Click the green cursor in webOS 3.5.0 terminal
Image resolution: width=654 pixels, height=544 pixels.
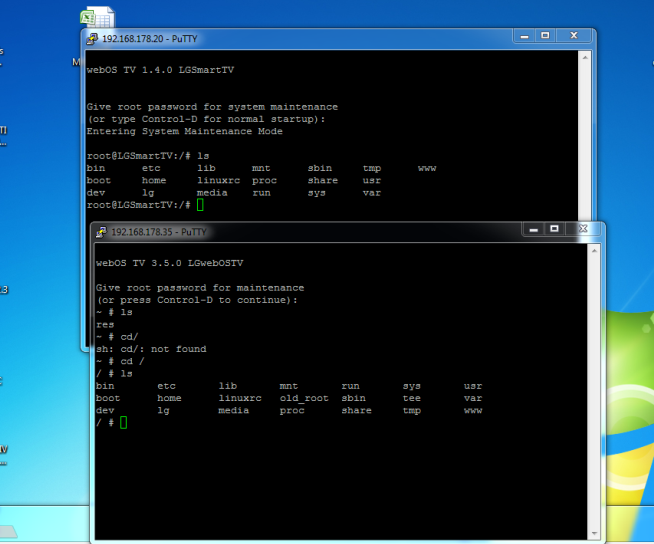click(123, 423)
